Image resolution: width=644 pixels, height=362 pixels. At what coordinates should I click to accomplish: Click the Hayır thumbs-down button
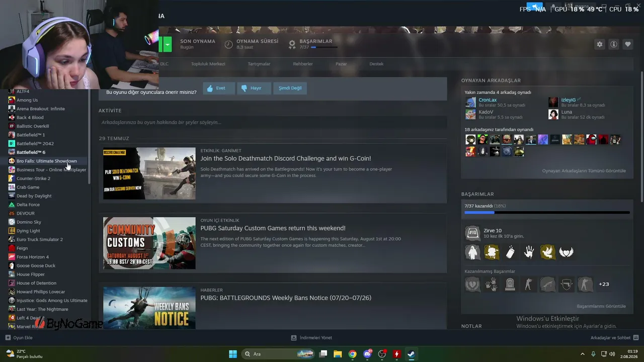254,88
